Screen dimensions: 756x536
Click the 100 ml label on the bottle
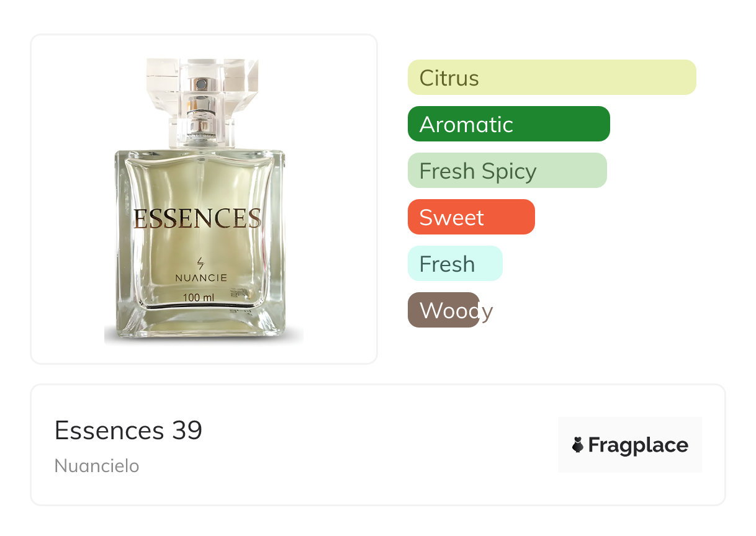198,298
